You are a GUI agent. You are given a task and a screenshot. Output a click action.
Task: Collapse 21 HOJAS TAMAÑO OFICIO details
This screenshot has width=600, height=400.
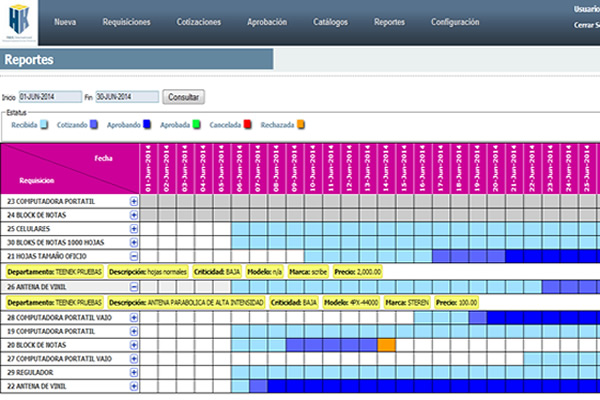(x=134, y=256)
